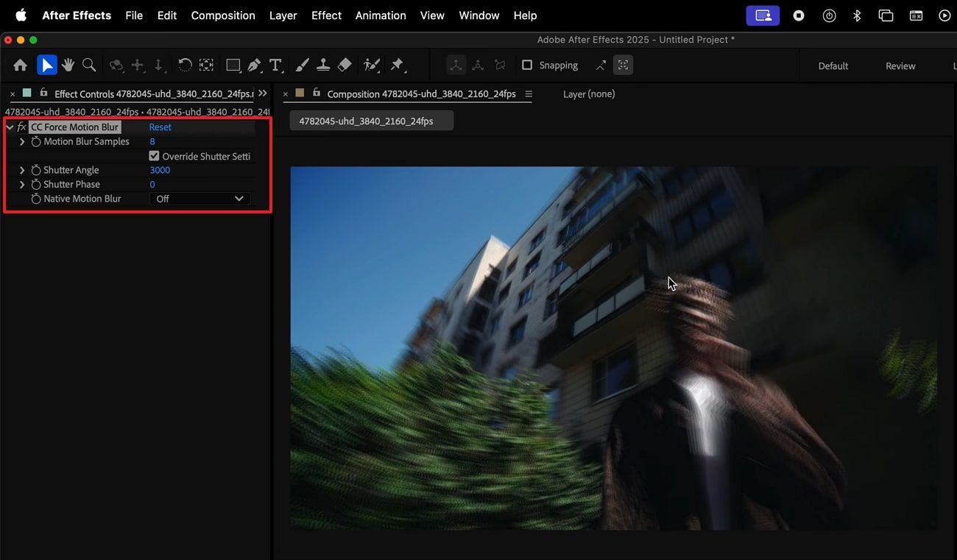Select the Hand tool
The width and height of the screenshot is (957, 560).
tap(68, 65)
